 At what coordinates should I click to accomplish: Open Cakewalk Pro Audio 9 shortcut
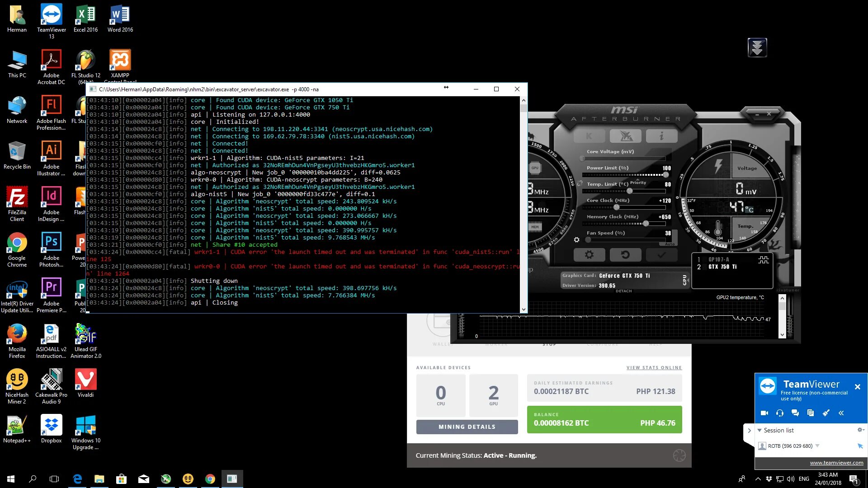point(51,386)
